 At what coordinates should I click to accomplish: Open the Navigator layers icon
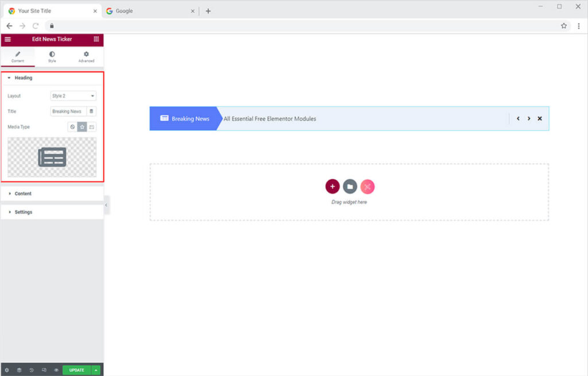19,370
